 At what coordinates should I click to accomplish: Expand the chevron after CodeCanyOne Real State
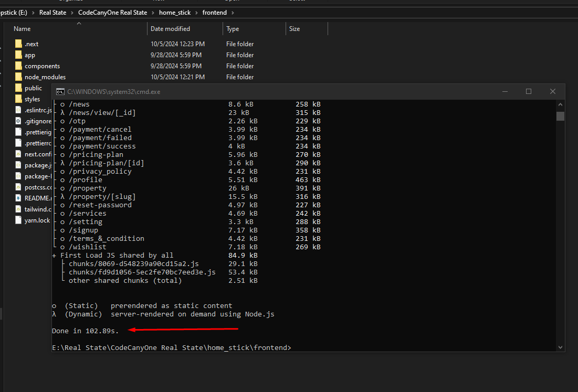[x=153, y=13]
